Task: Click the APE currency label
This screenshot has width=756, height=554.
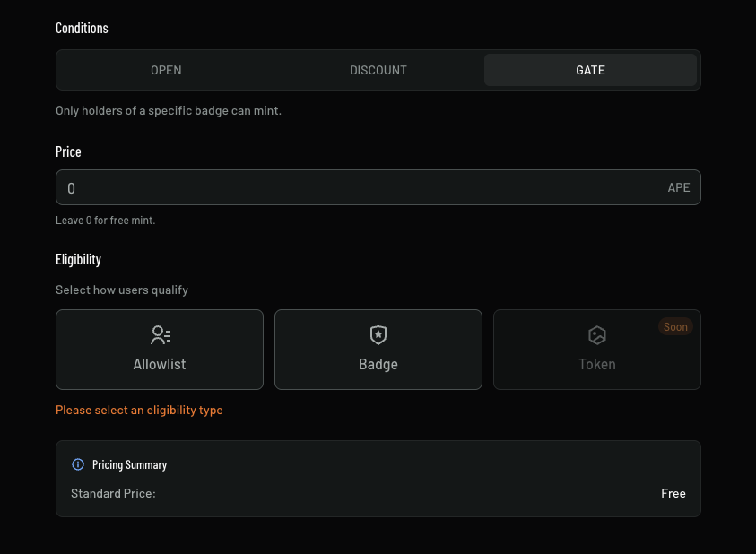Action: (x=679, y=187)
